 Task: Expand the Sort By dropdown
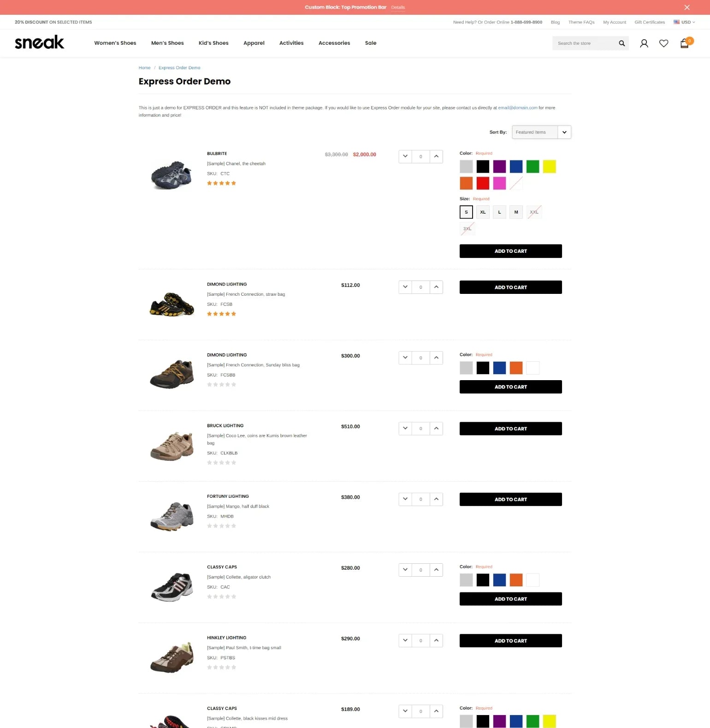[541, 132]
